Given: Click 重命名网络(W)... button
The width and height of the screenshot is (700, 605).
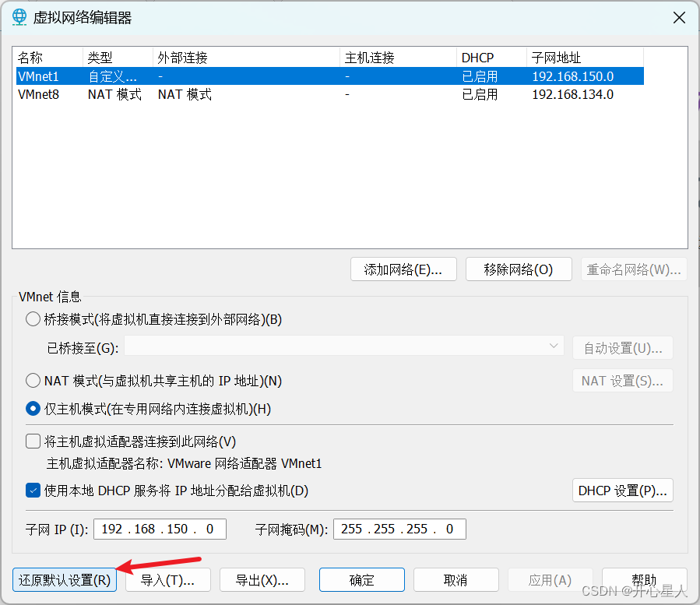Looking at the screenshot, I should (634, 269).
